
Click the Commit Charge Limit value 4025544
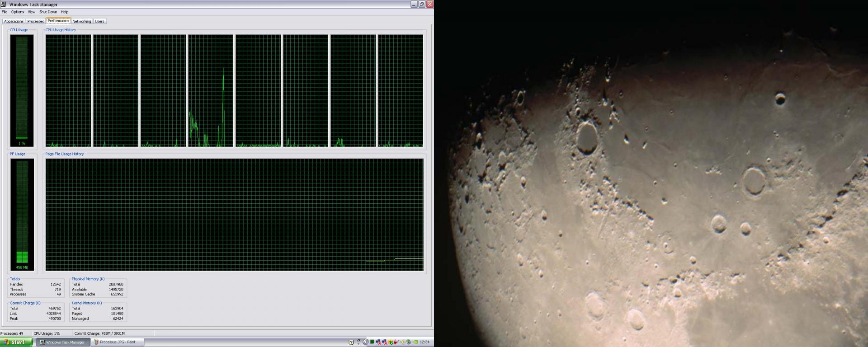pos(54,314)
